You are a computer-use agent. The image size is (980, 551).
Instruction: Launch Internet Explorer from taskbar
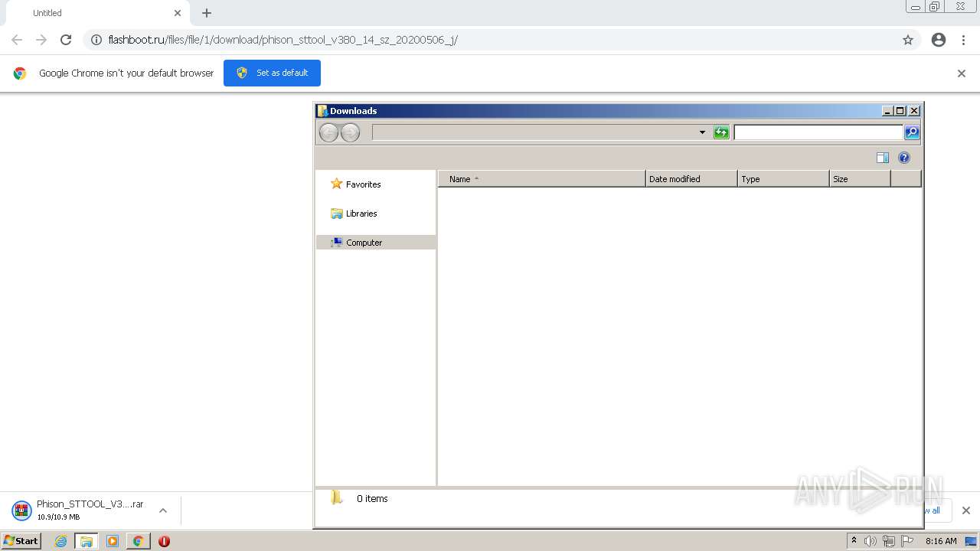(x=60, y=541)
